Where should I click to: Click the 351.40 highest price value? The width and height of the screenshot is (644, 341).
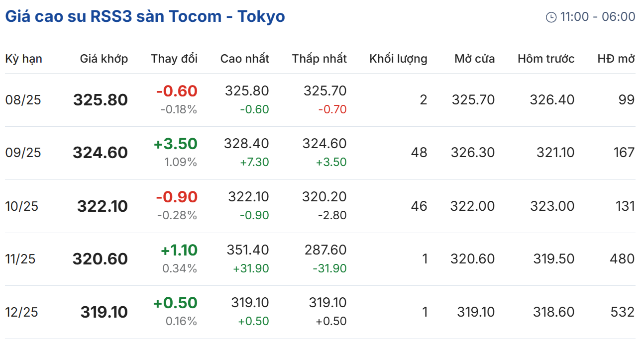[x=248, y=250]
